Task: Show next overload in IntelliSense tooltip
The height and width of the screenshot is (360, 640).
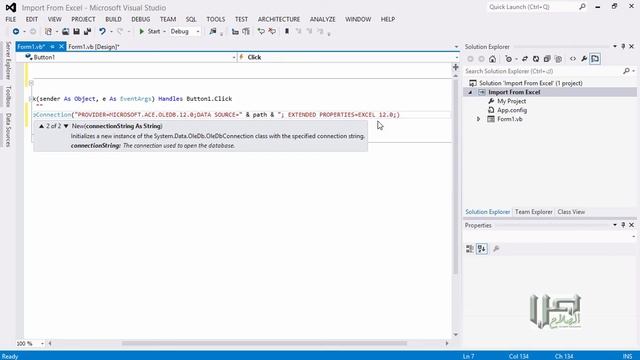Action: coord(66,126)
